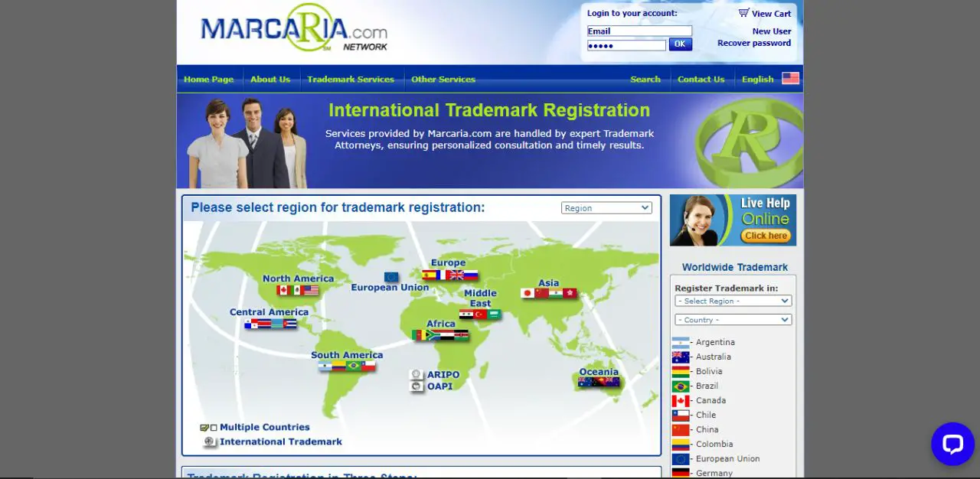Image resolution: width=980 pixels, height=479 pixels.
Task: Open Contact Us in the navigation bar
Action: (x=701, y=80)
